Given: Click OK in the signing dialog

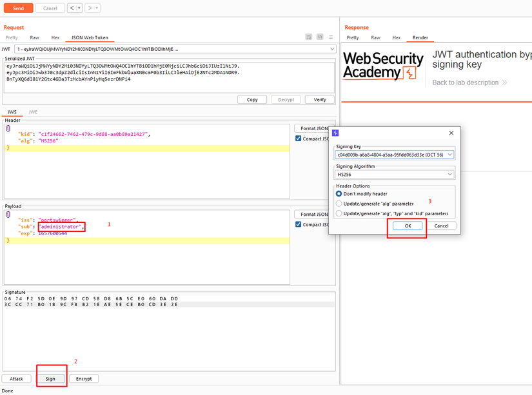Looking at the screenshot, I should click(x=408, y=226).
